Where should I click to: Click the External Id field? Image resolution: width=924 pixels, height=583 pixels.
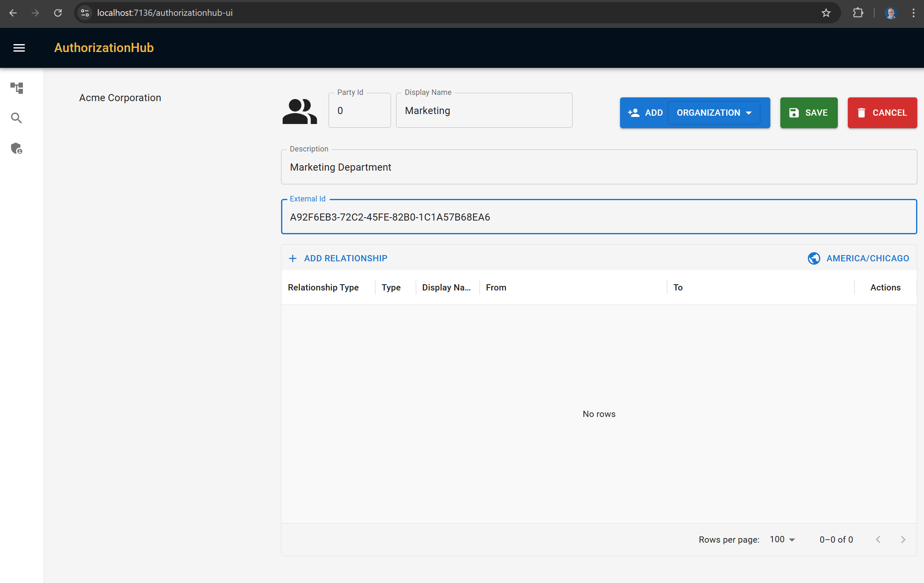[599, 217]
